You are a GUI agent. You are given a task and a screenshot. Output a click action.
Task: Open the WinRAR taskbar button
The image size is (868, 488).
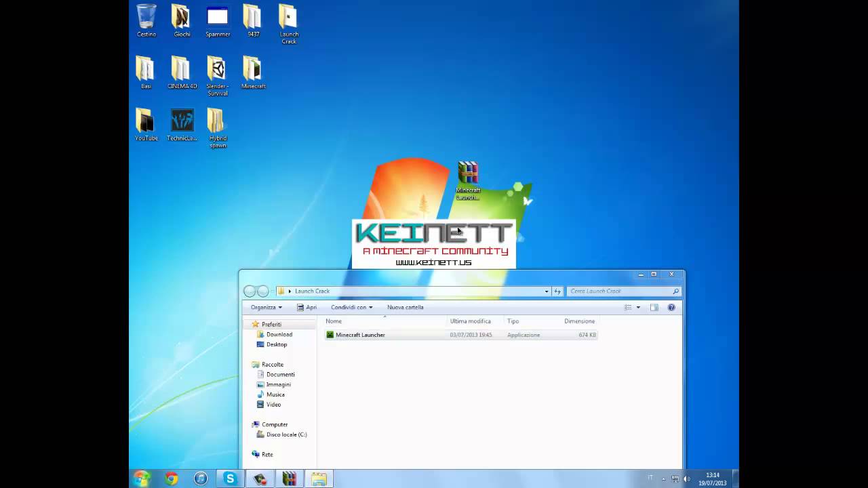(x=290, y=479)
